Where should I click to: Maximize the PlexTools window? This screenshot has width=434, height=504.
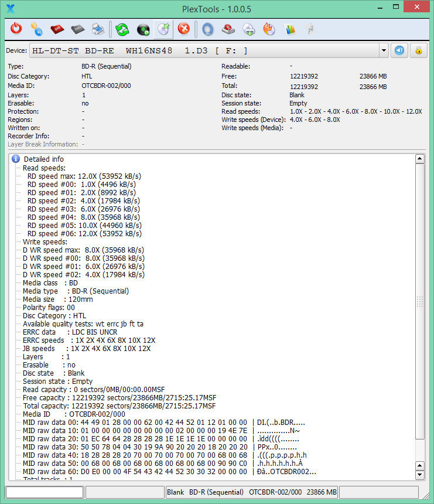click(396, 7)
